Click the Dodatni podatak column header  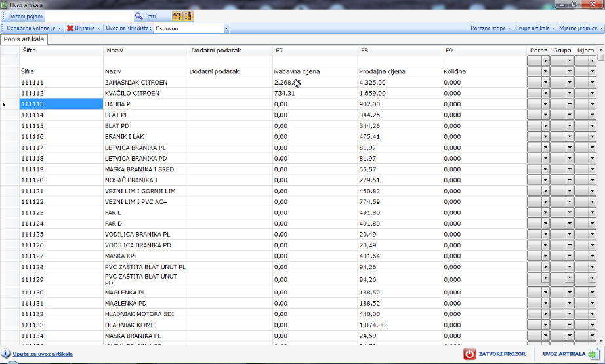[230, 50]
